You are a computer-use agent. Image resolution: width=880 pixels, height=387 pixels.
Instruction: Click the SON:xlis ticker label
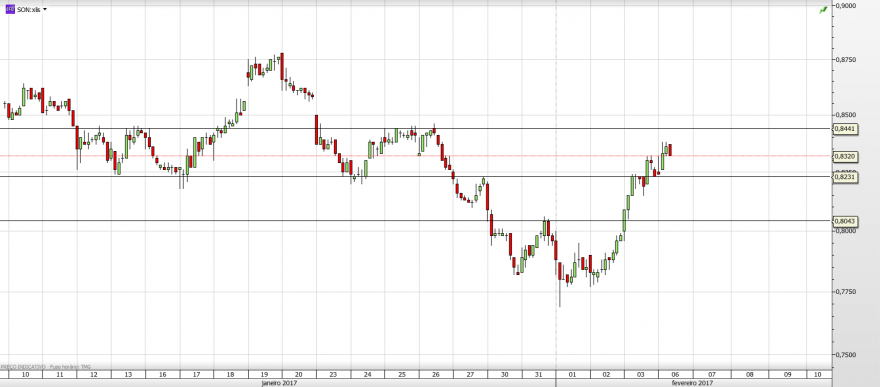click(x=28, y=10)
